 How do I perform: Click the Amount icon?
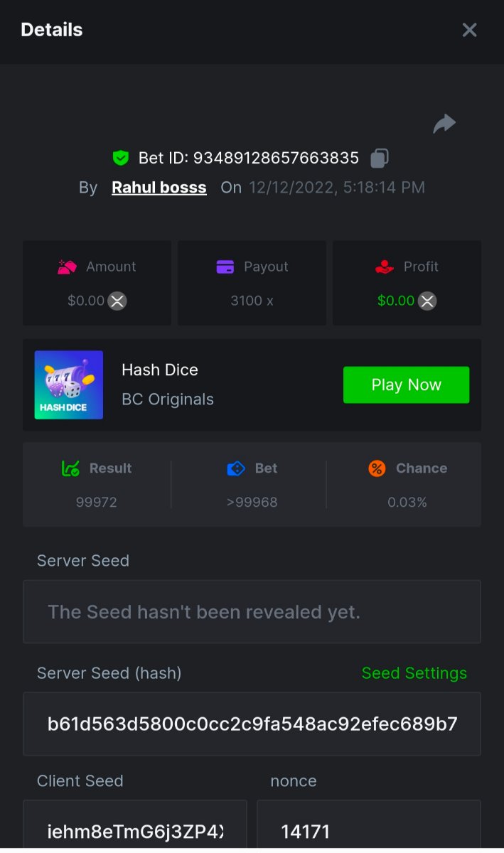(68, 267)
